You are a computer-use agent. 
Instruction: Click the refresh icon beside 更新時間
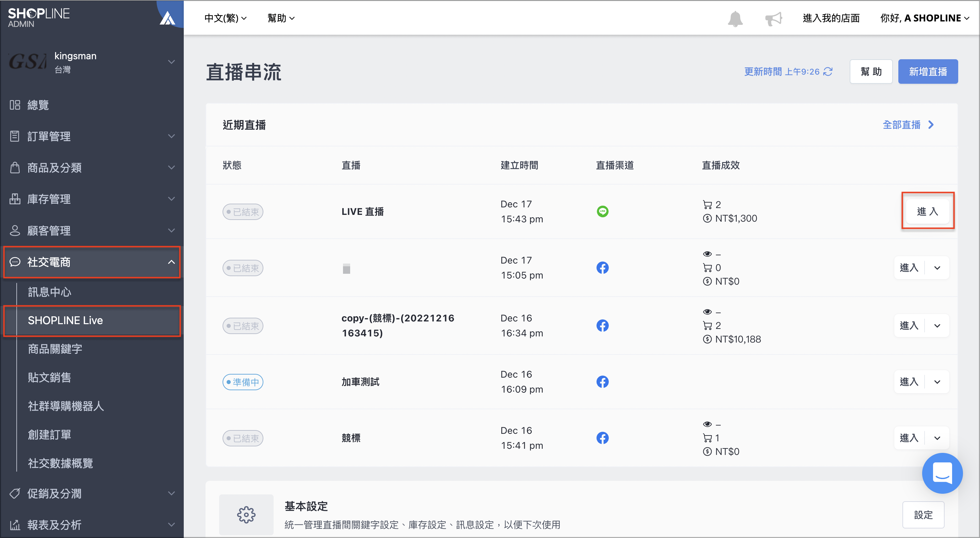click(x=828, y=72)
